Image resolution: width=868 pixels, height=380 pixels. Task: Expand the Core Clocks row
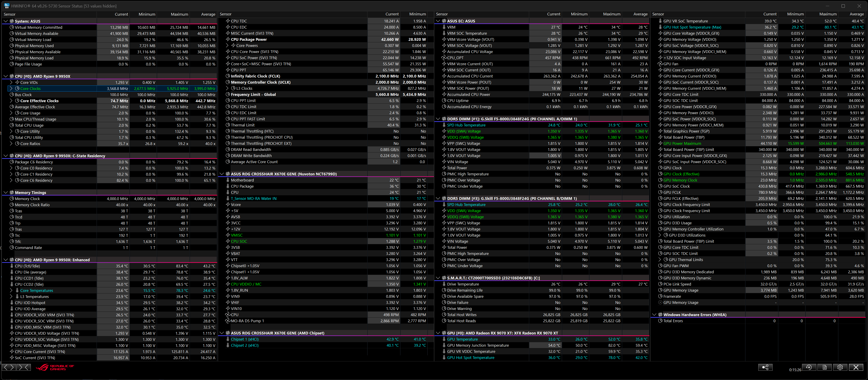click(11, 89)
